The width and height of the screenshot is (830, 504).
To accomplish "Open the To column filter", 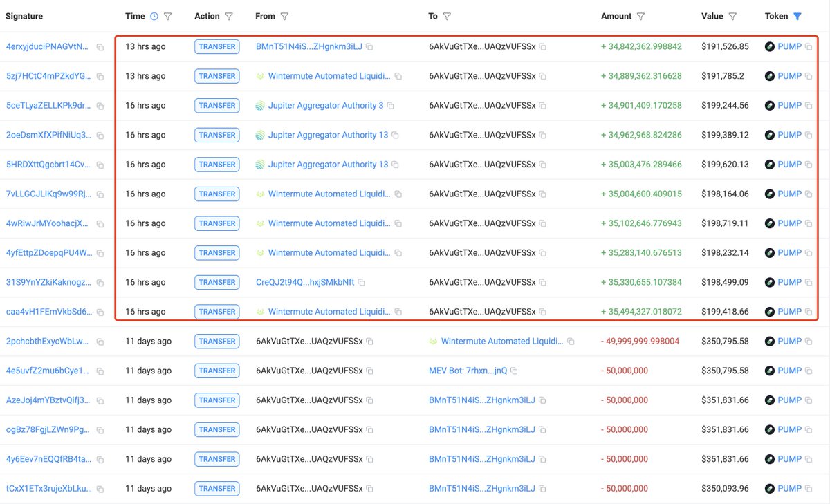I will tap(447, 17).
